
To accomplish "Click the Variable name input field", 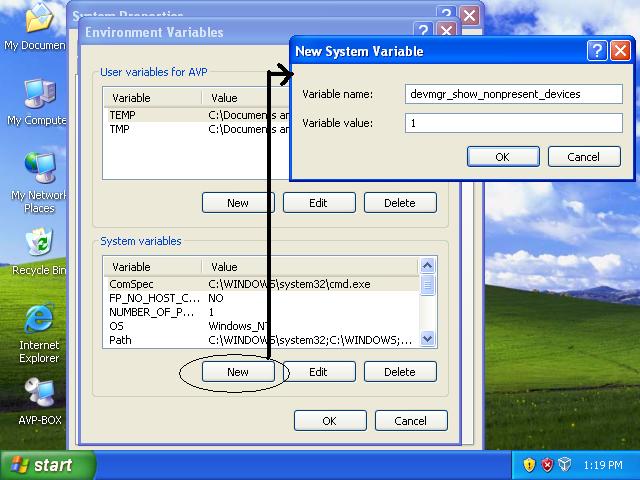I will (513, 94).
